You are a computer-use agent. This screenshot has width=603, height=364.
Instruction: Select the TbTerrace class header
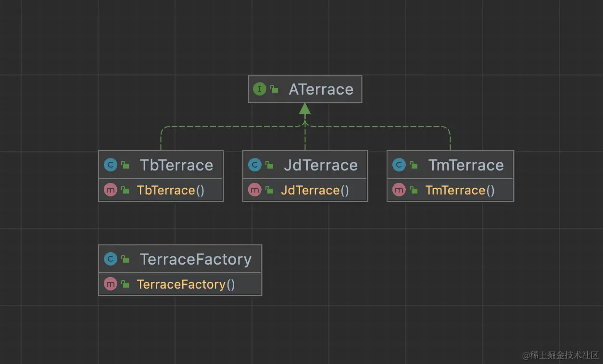click(161, 165)
